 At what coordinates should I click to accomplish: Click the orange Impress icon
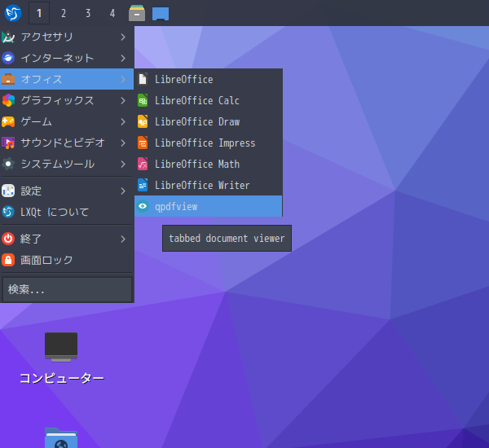[143, 143]
